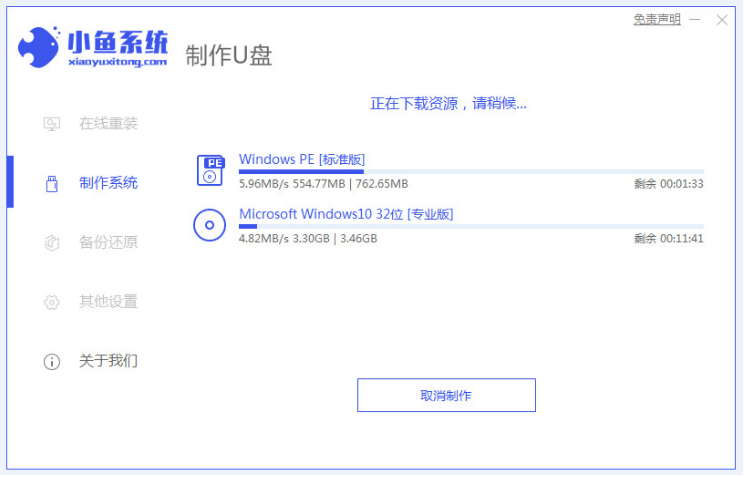Click the 小鱼系统 fish logo
Screen dimensions: 744x478
click(x=38, y=47)
